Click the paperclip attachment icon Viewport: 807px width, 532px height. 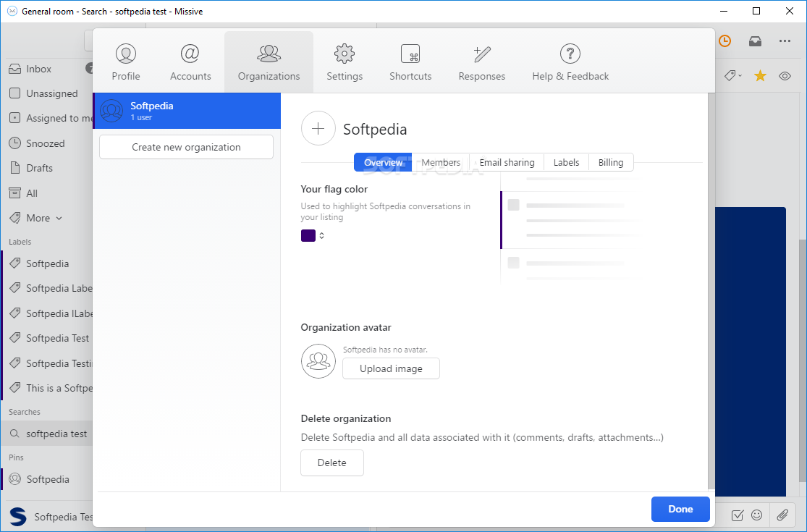tap(782, 515)
